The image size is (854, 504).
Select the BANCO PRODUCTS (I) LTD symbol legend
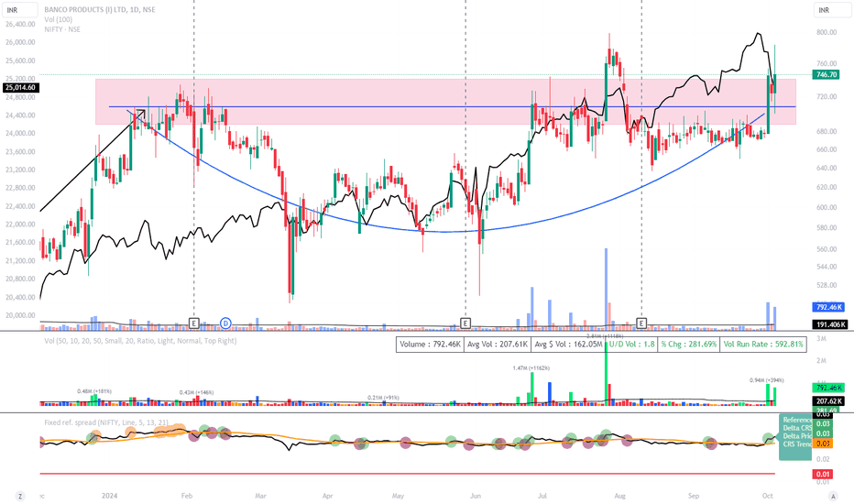(99, 10)
